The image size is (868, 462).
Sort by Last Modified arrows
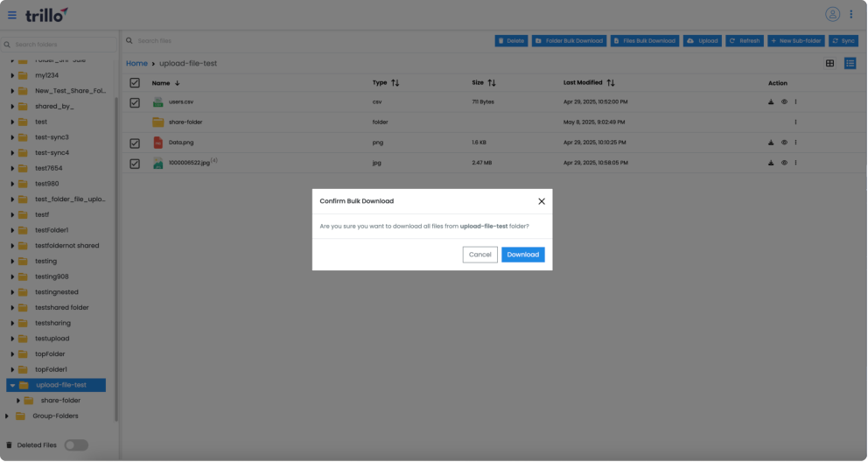tap(610, 83)
